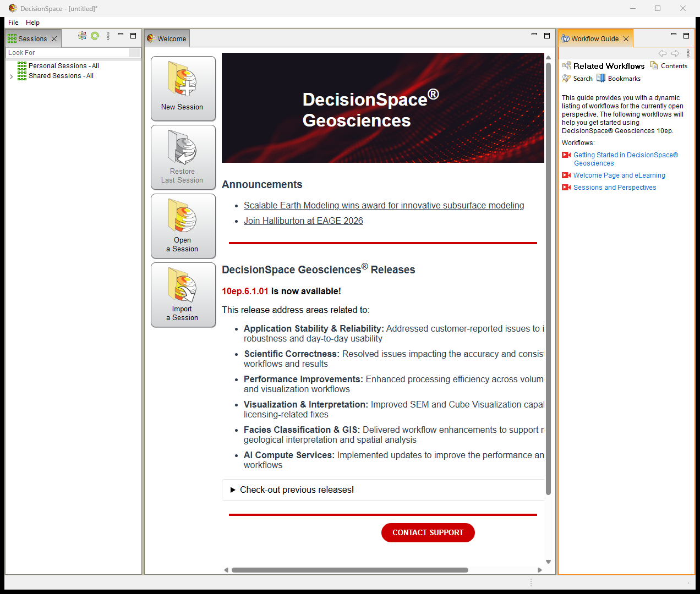Click the Look For field clear button
This screenshot has width=700, height=594.
coord(135,53)
